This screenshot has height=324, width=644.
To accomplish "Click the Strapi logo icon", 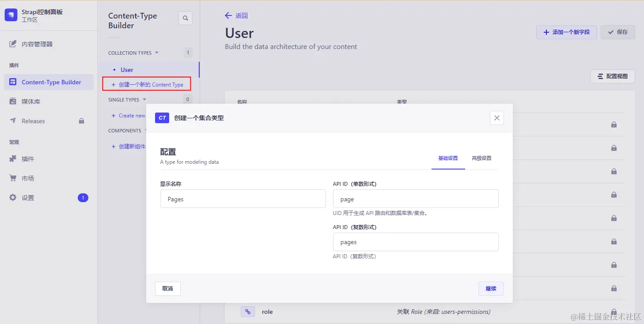I will click(x=11, y=15).
